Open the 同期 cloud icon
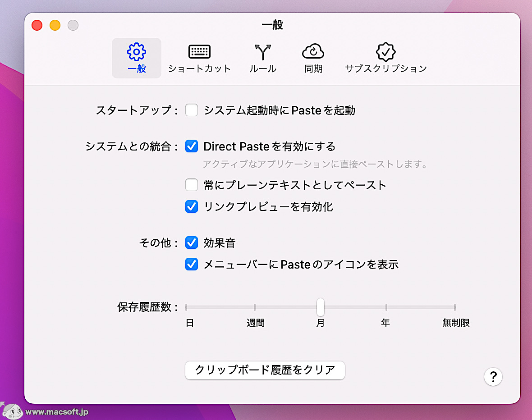Screen dimensions: 532x420 tap(313, 51)
